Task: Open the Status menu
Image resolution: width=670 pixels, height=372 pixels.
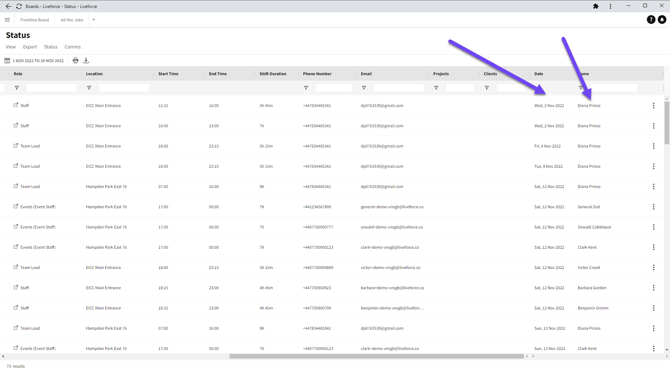Action: 50,47
